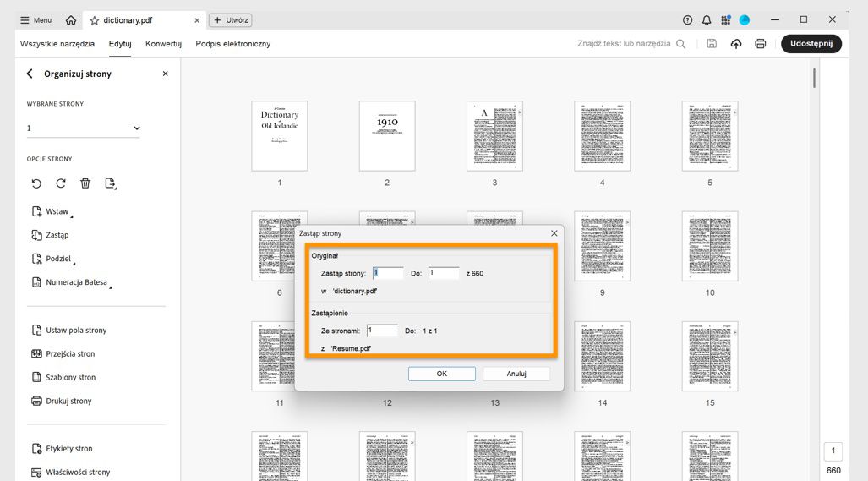Click the save floppy disk icon
This screenshot has height=481, width=868.
[712, 44]
